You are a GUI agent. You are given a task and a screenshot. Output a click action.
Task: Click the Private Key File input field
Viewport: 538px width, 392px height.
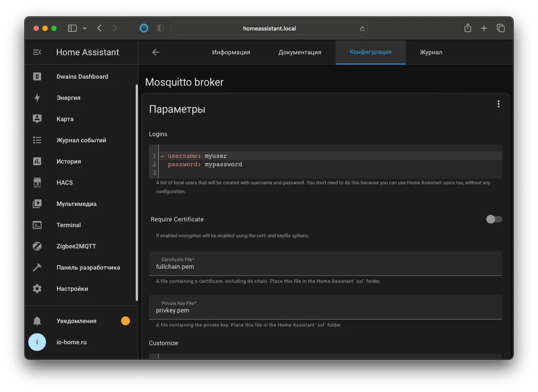pyautogui.click(x=325, y=307)
